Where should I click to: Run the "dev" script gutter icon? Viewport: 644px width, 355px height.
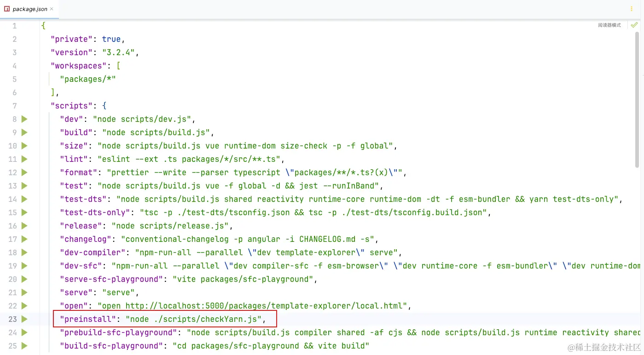(x=24, y=119)
